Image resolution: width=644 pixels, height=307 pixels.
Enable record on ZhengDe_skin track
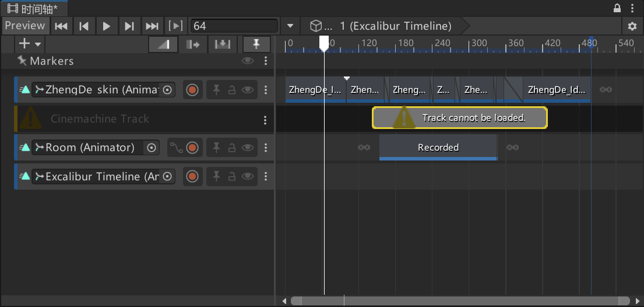click(x=192, y=90)
